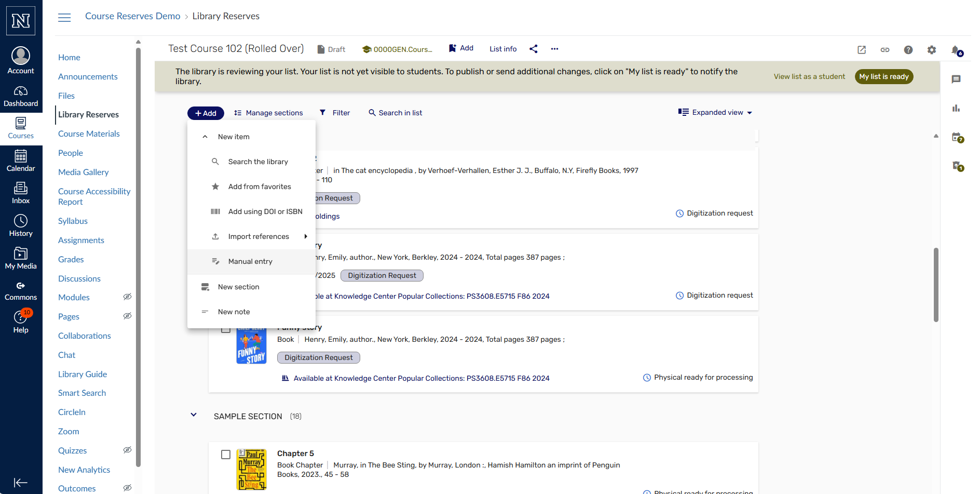Open My Media
Image resolution: width=980 pixels, height=494 pixels.
(21, 259)
